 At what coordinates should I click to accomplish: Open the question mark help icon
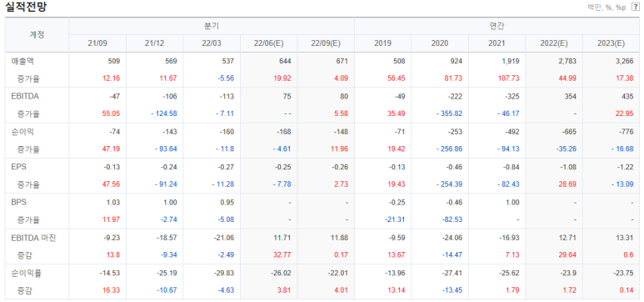click(x=635, y=8)
